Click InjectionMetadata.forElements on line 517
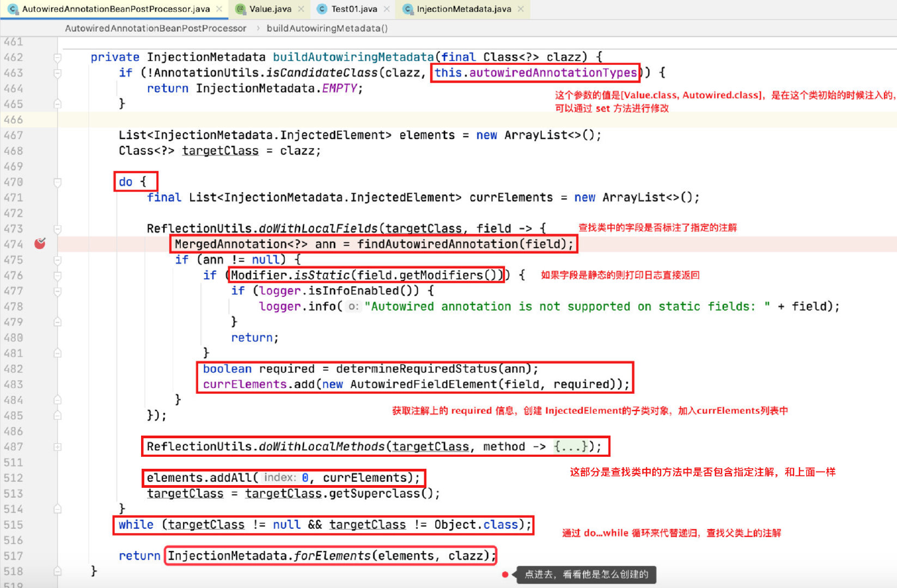The width and height of the screenshot is (897, 588). tap(270, 555)
